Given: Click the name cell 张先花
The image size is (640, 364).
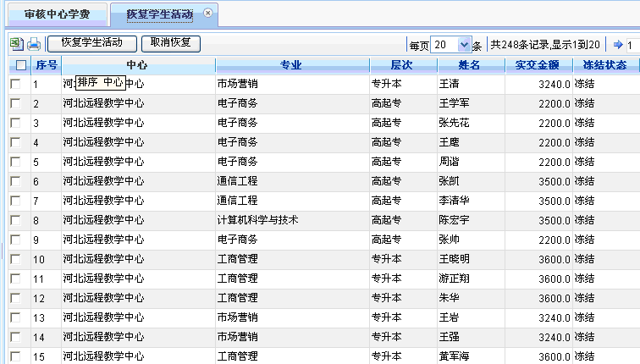Looking at the screenshot, I should coord(454,123).
